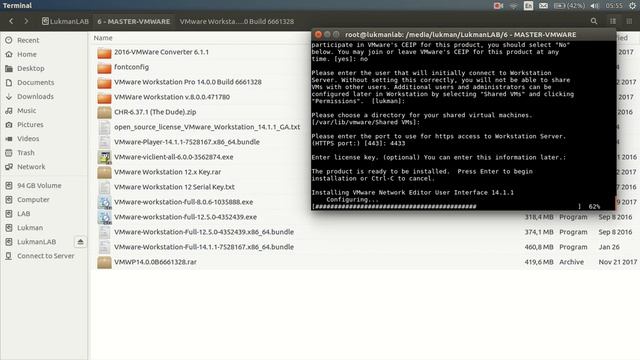The image size is (640, 360).
Task: Open the system gear menu
Action: 632,6
